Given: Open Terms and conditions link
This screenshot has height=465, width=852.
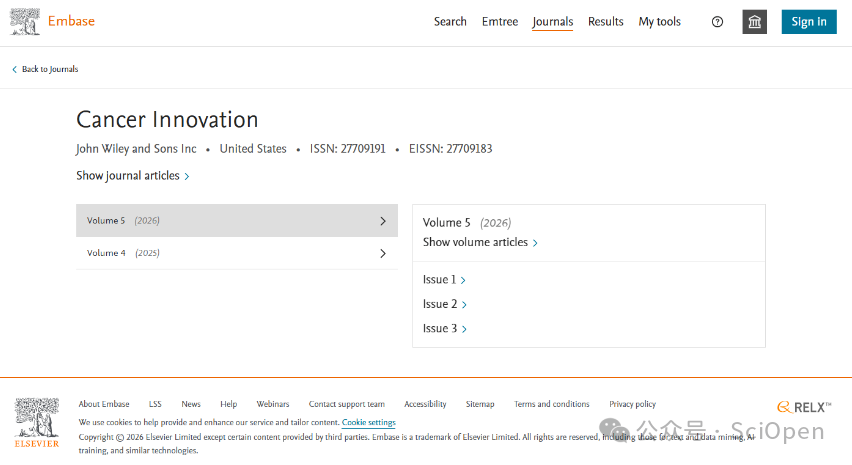Looking at the screenshot, I should tap(552, 404).
